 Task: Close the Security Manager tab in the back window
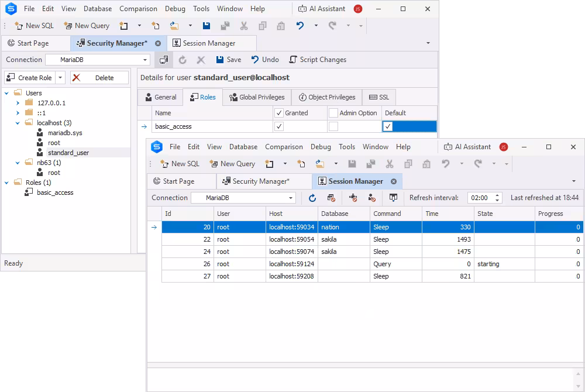[x=158, y=43]
